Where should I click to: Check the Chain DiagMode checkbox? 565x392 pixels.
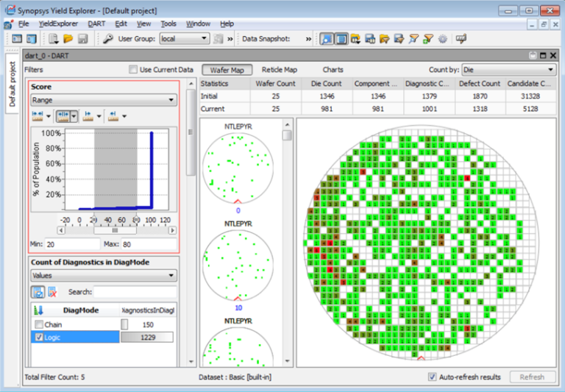38,324
